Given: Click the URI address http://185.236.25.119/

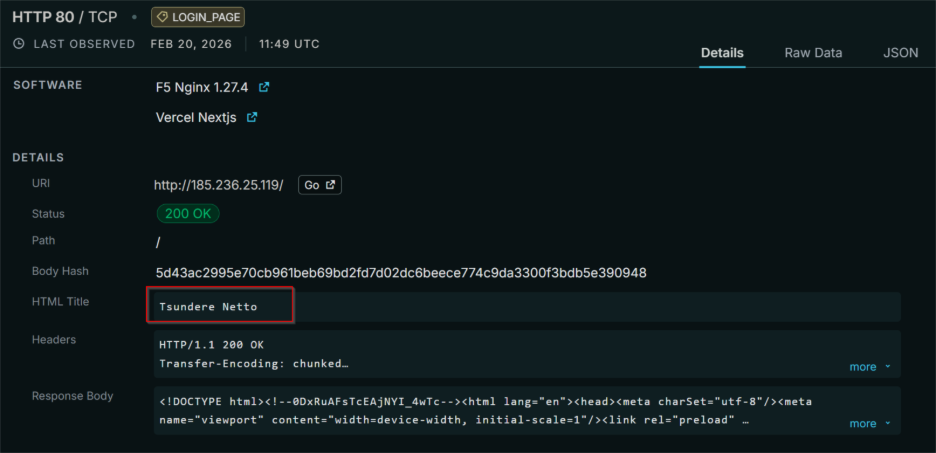Looking at the screenshot, I should (x=219, y=185).
